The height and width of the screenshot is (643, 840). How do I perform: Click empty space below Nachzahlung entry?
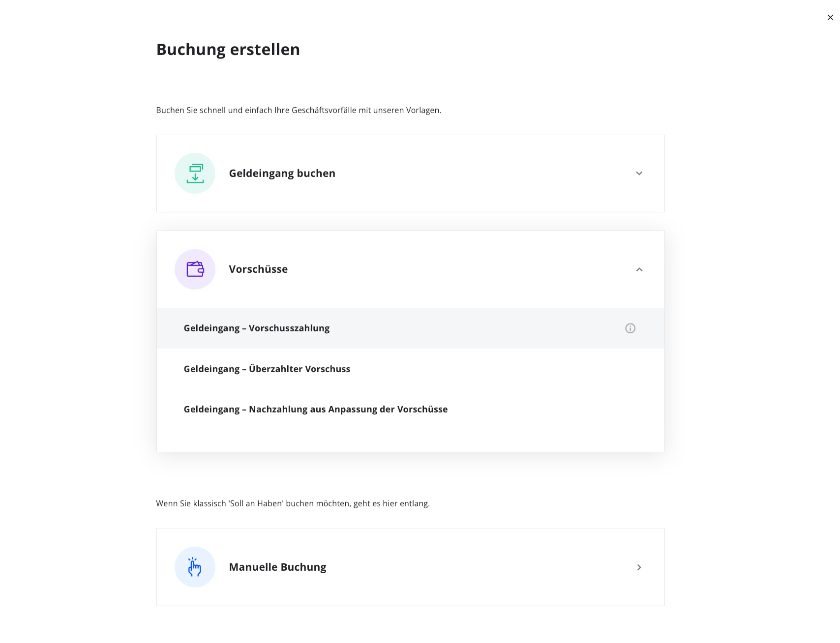click(x=410, y=440)
